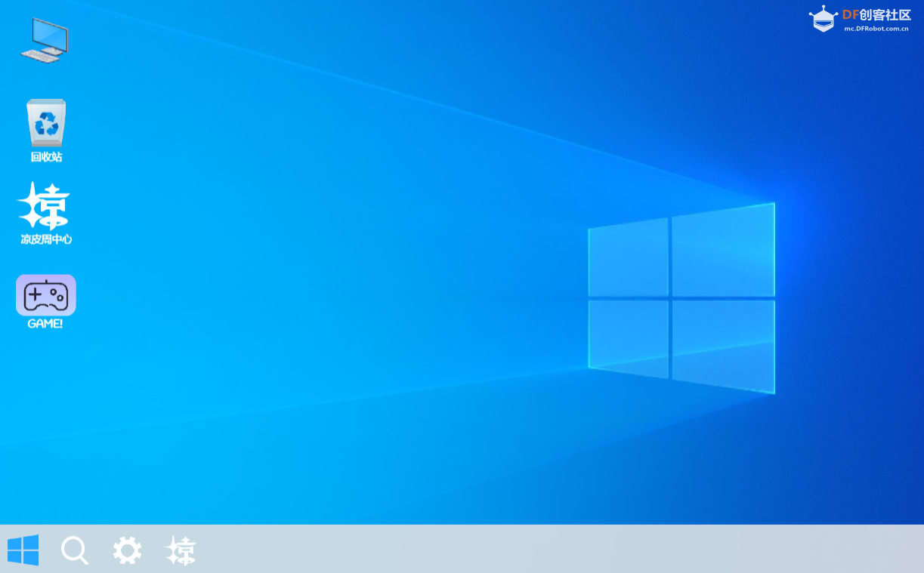Open the This PC computer desktop icon

click(45, 41)
